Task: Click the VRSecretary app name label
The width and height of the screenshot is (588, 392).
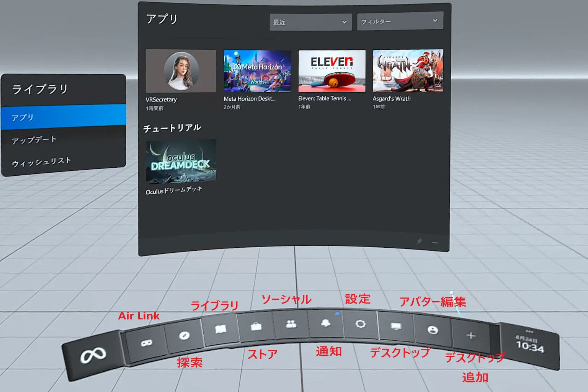Action: click(x=161, y=100)
